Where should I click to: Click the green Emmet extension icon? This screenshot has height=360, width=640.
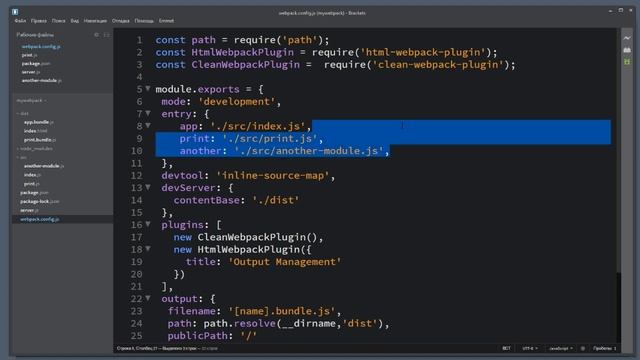[x=627, y=62]
